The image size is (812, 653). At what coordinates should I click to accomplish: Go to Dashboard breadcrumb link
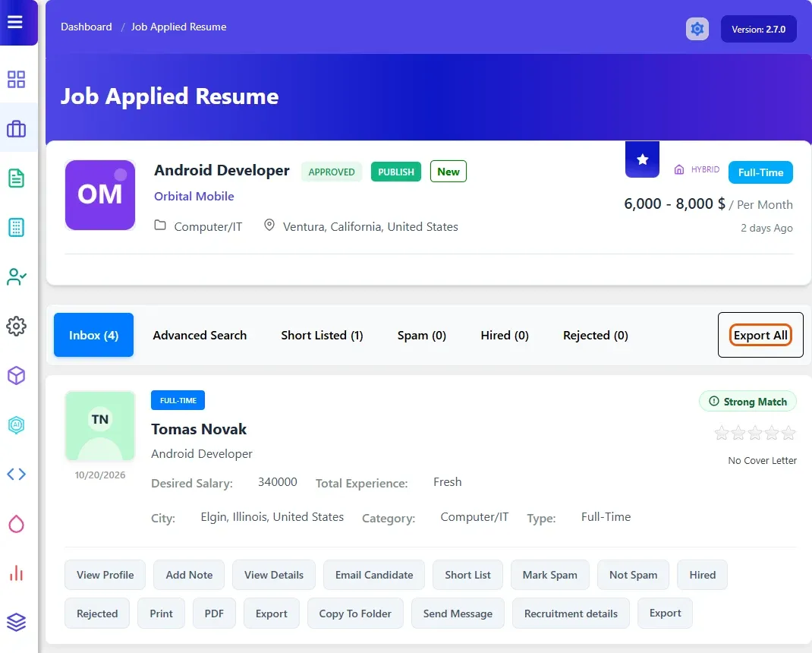click(86, 27)
